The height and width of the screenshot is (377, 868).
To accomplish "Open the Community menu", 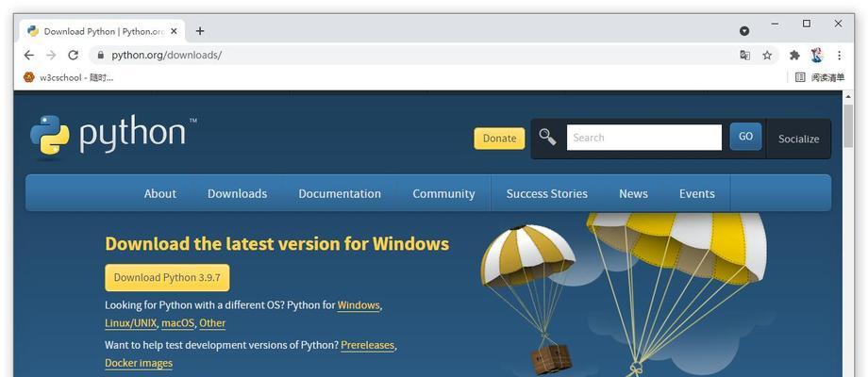I will tap(443, 193).
